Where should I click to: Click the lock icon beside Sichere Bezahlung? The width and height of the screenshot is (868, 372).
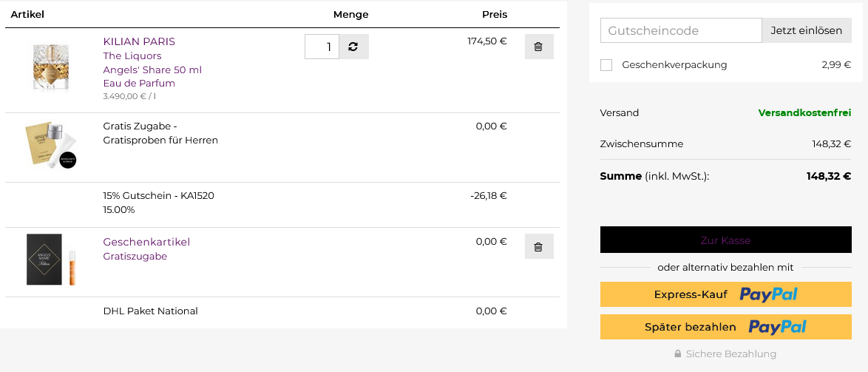[x=677, y=354]
